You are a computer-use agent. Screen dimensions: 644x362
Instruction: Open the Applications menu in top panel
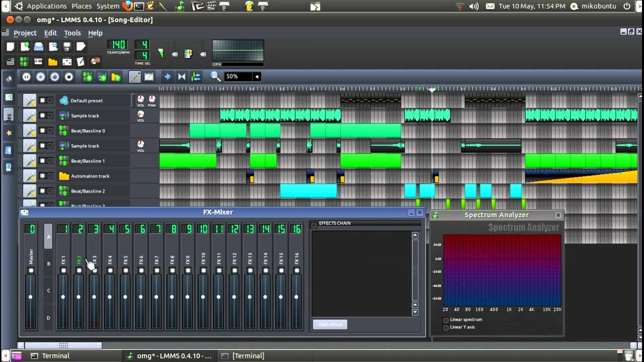click(46, 6)
